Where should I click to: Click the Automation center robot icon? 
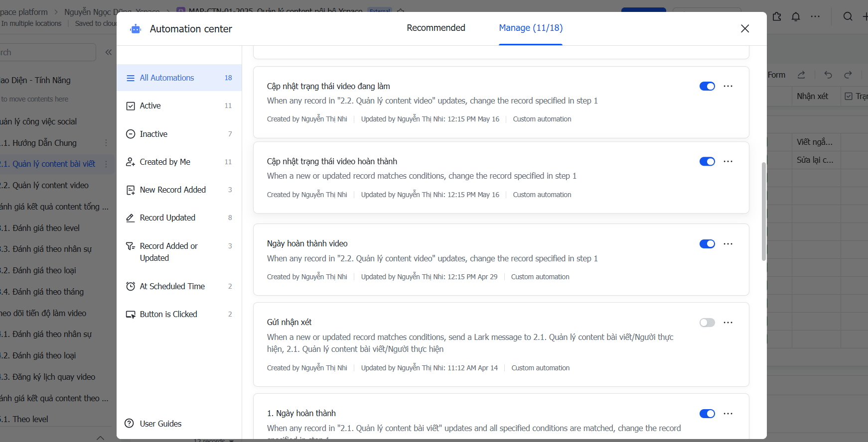[x=136, y=29]
